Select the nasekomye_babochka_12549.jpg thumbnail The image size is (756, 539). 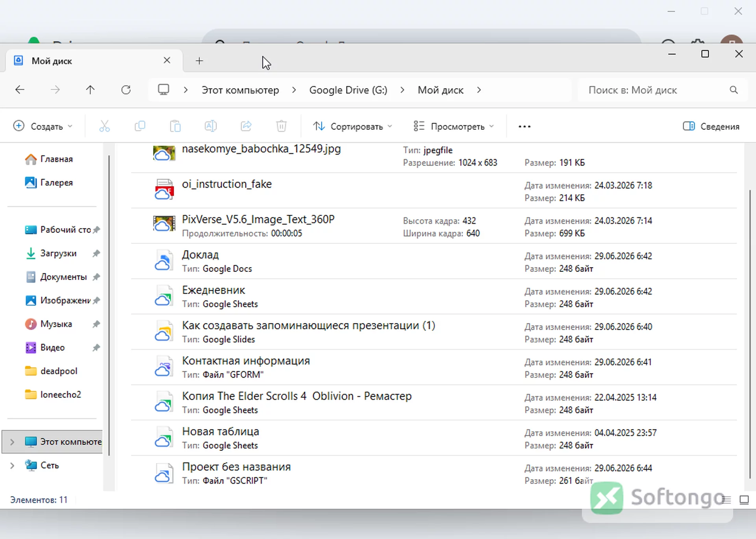164,154
